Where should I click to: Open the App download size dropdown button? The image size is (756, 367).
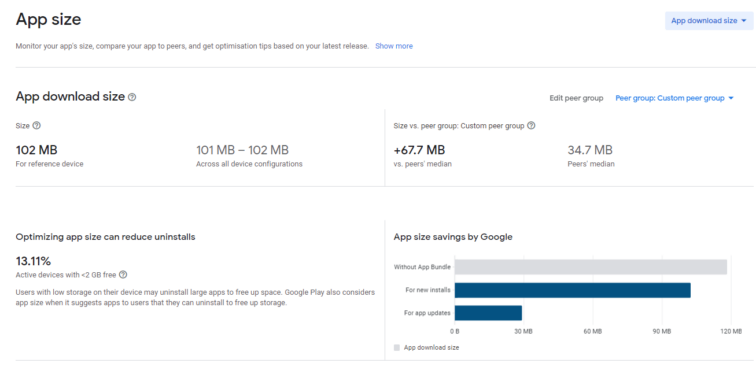(x=709, y=21)
